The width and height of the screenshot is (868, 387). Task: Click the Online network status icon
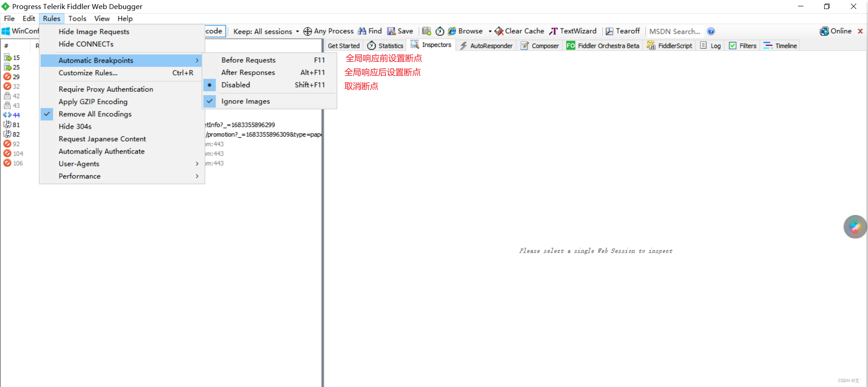pyautogui.click(x=824, y=31)
